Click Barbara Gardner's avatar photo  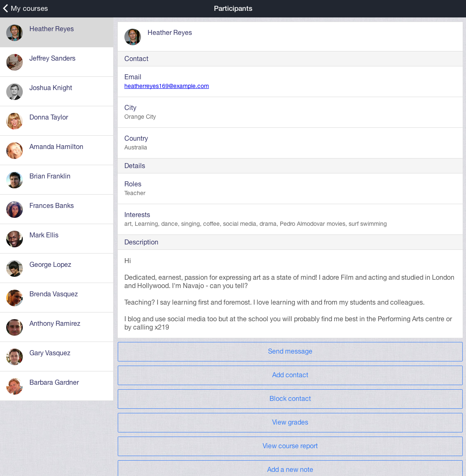pyautogui.click(x=15, y=386)
